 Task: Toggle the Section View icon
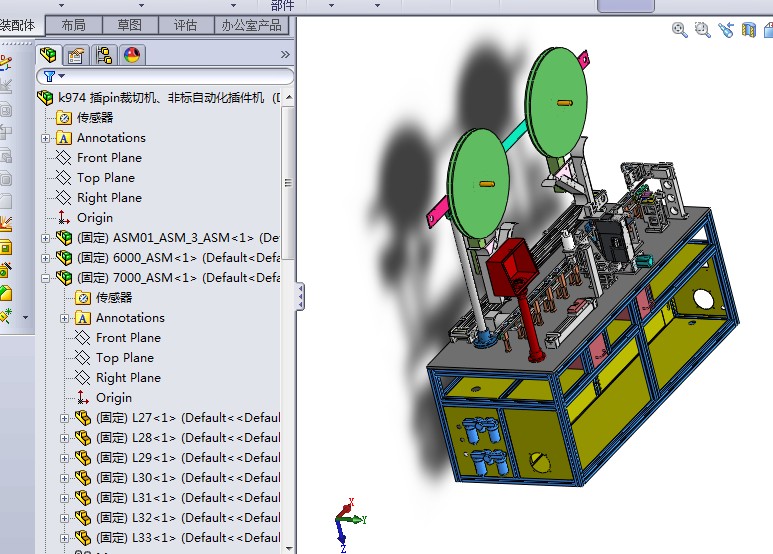click(x=748, y=30)
